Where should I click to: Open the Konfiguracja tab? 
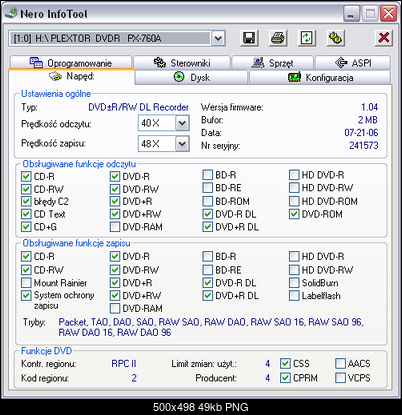[x=320, y=78]
